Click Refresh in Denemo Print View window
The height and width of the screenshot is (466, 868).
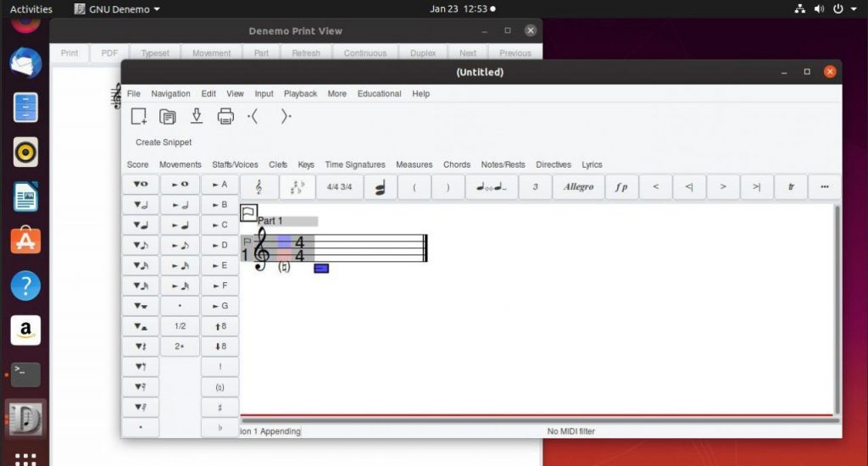(305, 53)
